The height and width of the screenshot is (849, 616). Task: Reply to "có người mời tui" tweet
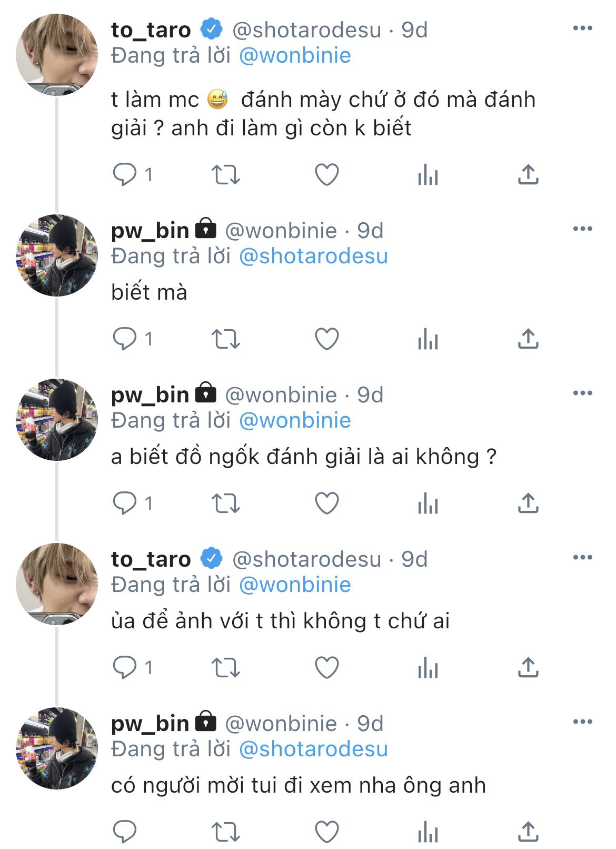pos(125,832)
